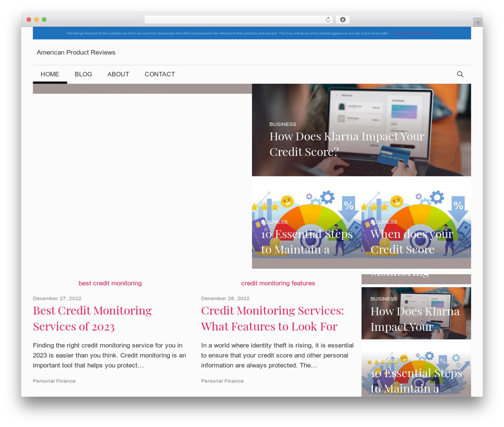504x427 pixels.
Task: Click BUSINESS label on sidebar Klarna card
Action: (x=384, y=299)
